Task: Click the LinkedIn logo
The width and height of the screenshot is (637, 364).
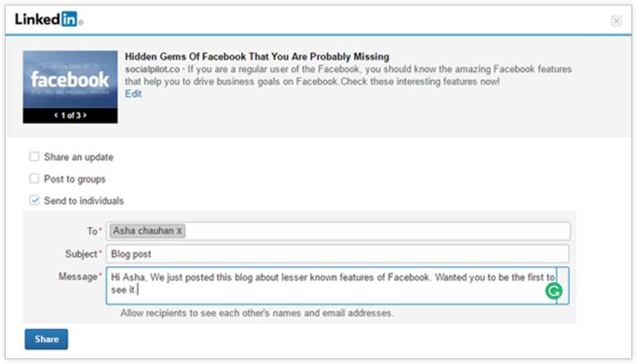Action: click(x=49, y=20)
